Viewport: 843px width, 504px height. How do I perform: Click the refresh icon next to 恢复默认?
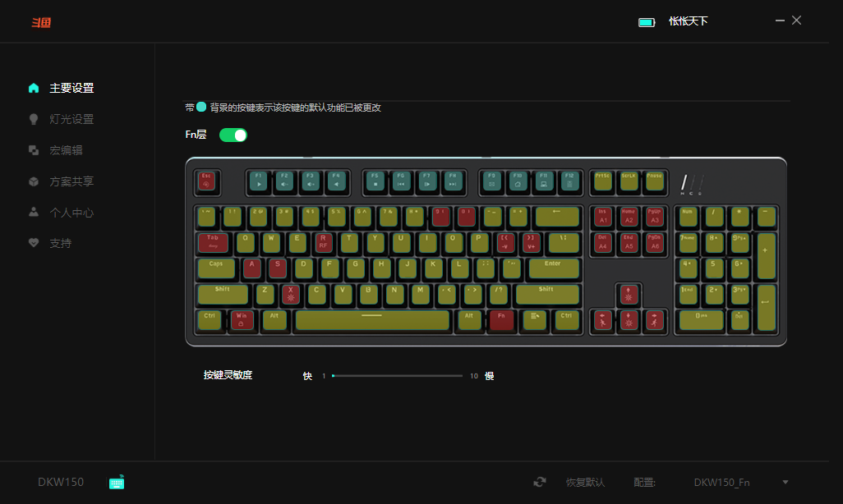pyautogui.click(x=539, y=482)
